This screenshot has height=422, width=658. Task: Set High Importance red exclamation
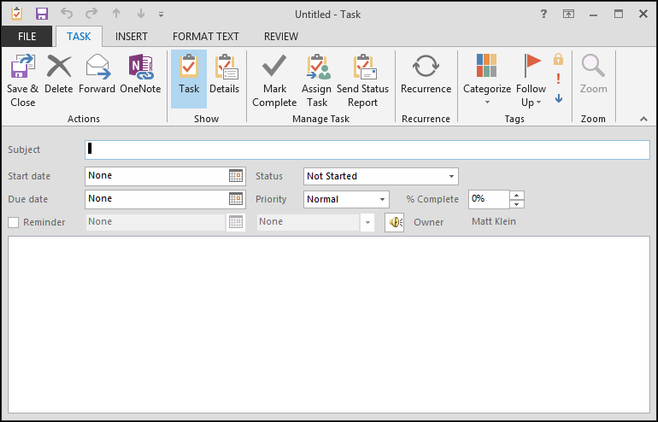[x=558, y=78]
